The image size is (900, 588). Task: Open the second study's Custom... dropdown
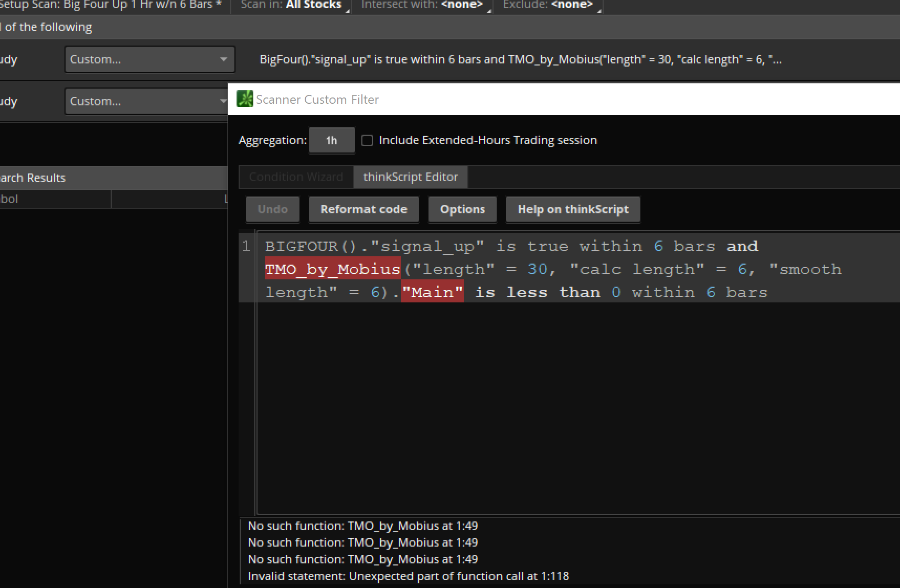[x=147, y=101]
